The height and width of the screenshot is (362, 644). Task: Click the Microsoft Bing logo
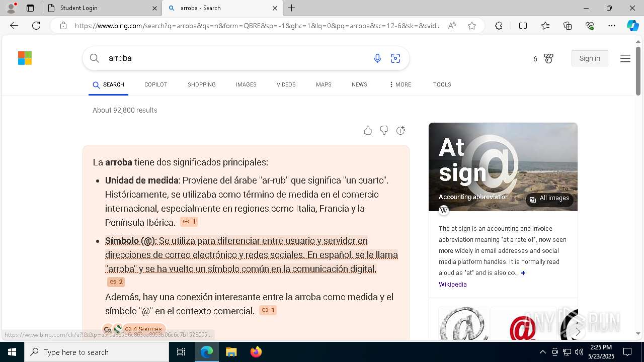[x=25, y=58]
